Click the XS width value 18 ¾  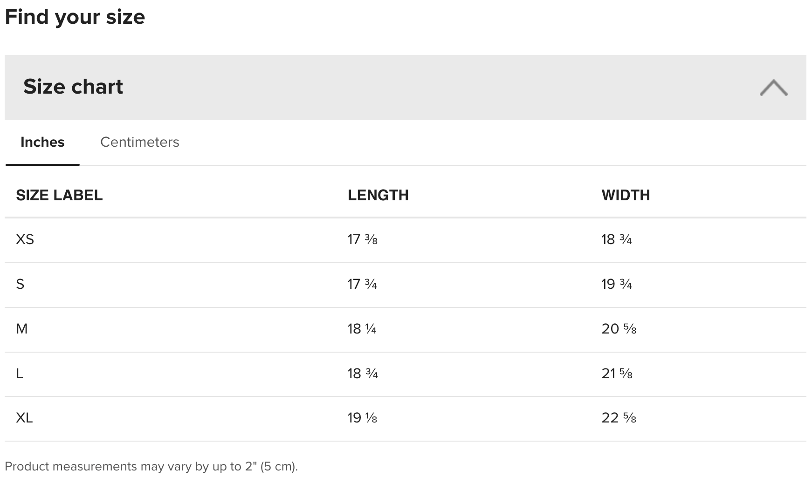616,239
